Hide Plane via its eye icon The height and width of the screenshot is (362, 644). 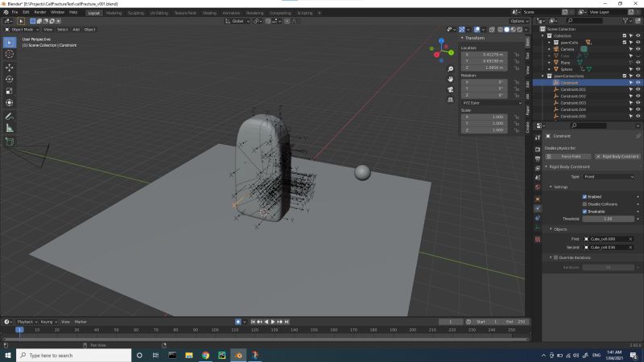pos(638,63)
